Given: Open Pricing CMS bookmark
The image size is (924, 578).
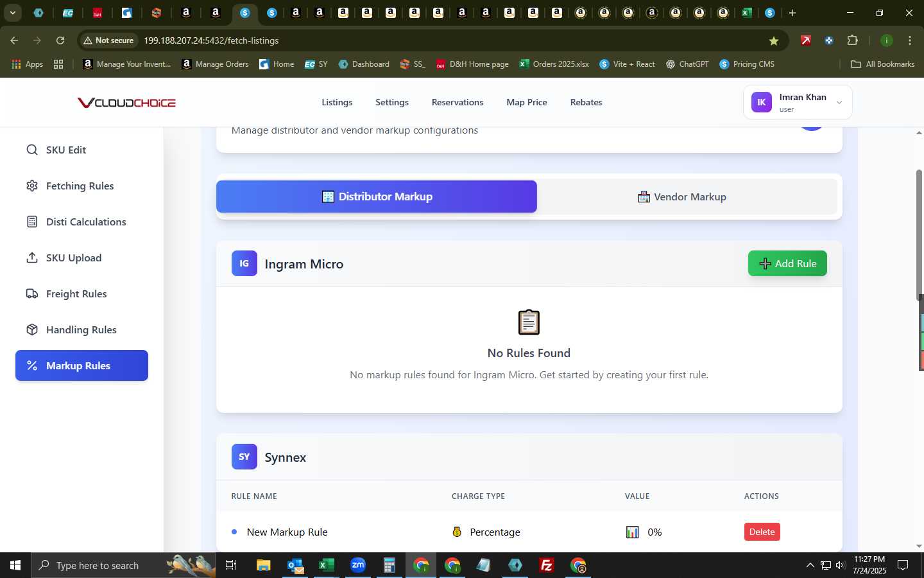Looking at the screenshot, I should pos(747,64).
